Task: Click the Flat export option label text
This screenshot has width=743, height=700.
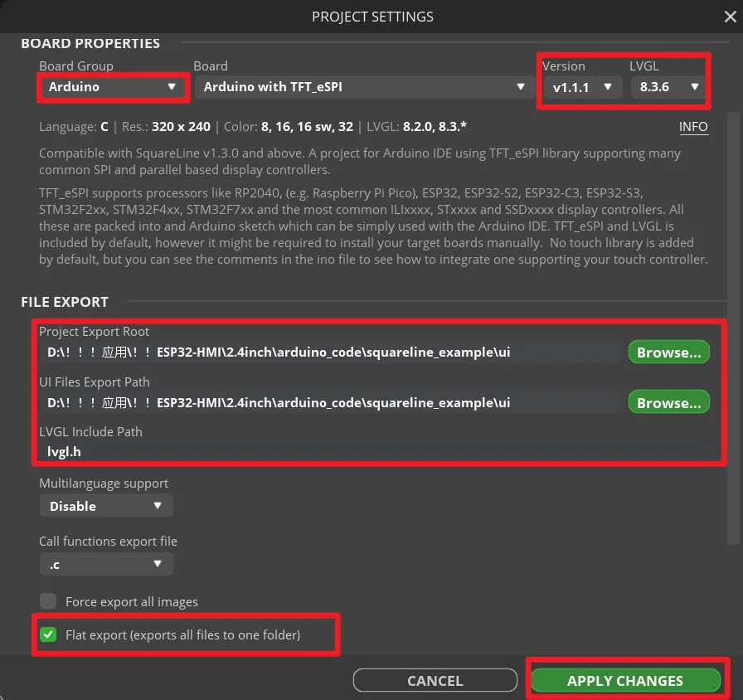Action: [182, 635]
